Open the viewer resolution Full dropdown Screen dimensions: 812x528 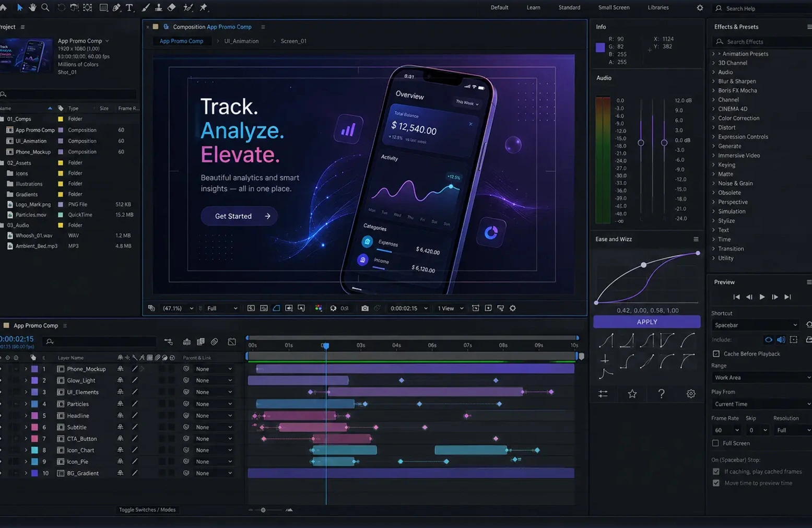(x=222, y=308)
